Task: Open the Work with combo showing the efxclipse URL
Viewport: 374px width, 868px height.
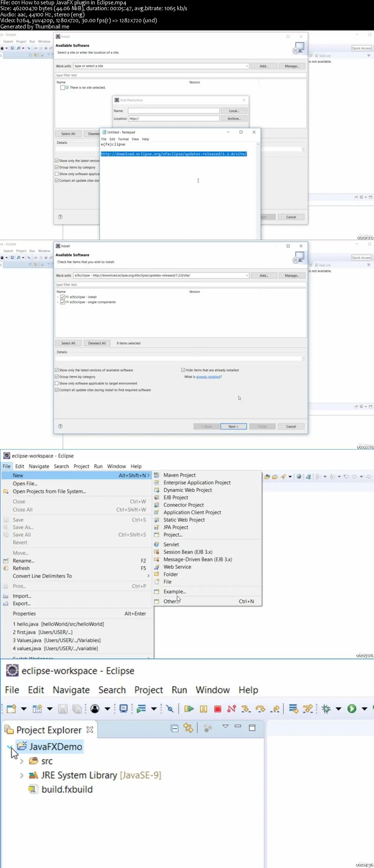Action: click(x=161, y=275)
